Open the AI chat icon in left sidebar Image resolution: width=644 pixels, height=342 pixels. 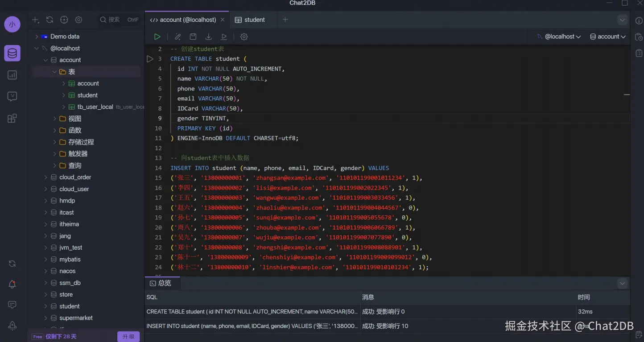[12, 96]
